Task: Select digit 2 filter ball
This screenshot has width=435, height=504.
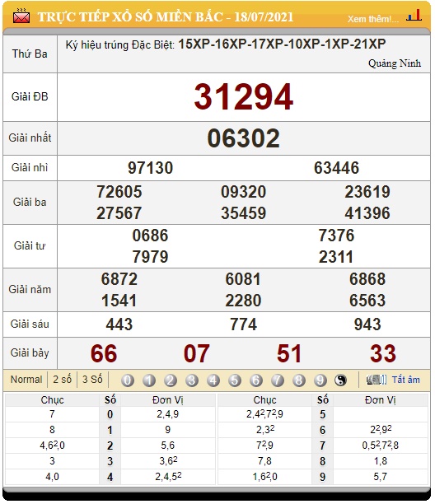Action: [x=171, y=380]
